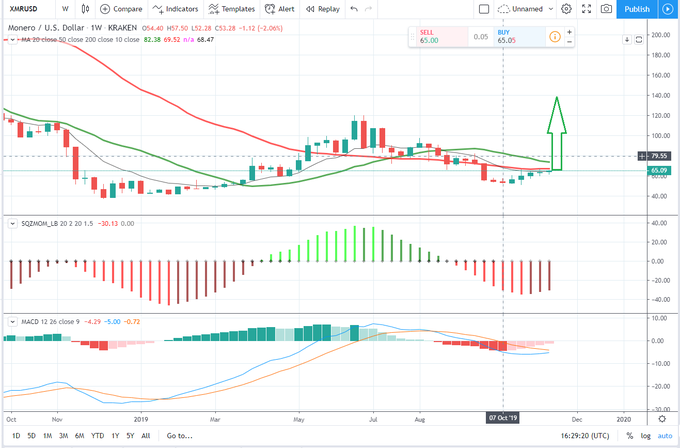
Task: Click the blue Publish button
Action: [x=637, y=9]
